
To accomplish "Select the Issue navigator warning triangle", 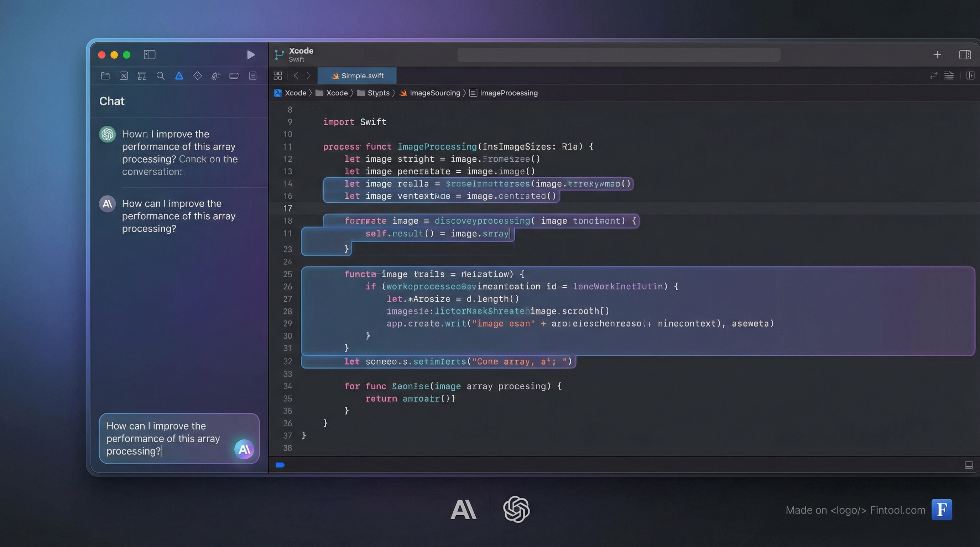I will point(179,76).
